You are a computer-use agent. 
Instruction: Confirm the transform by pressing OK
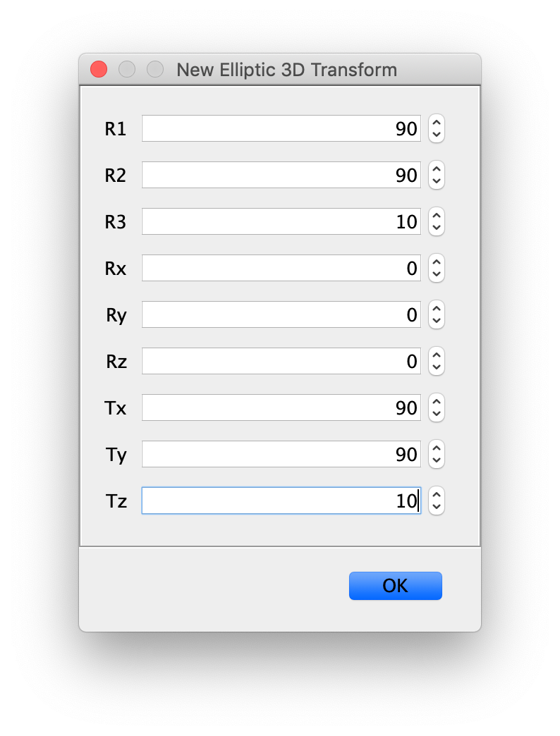click(x=395, y=585)
